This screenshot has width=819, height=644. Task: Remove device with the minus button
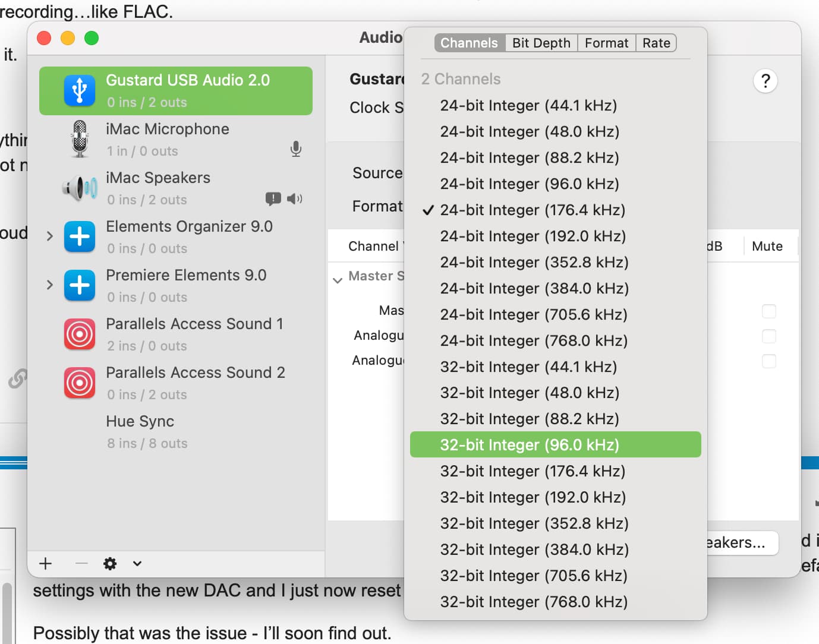click(x=82, y=563)
